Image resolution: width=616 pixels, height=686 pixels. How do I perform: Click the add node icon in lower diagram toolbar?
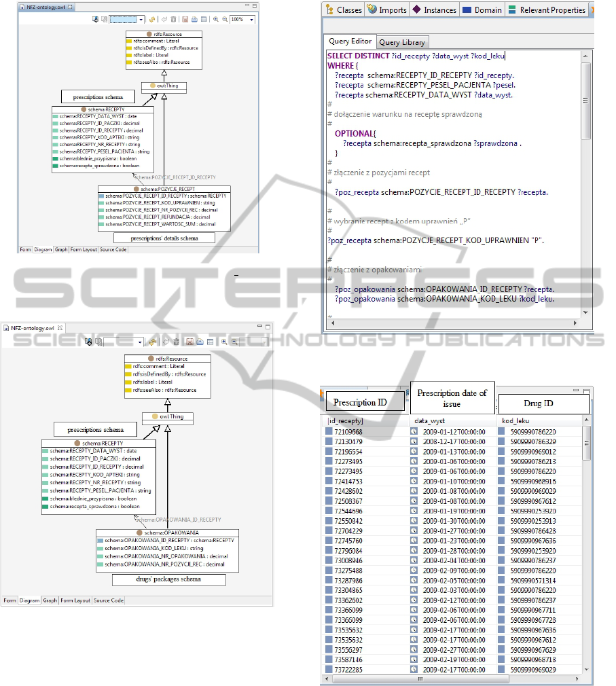(88, 342)
